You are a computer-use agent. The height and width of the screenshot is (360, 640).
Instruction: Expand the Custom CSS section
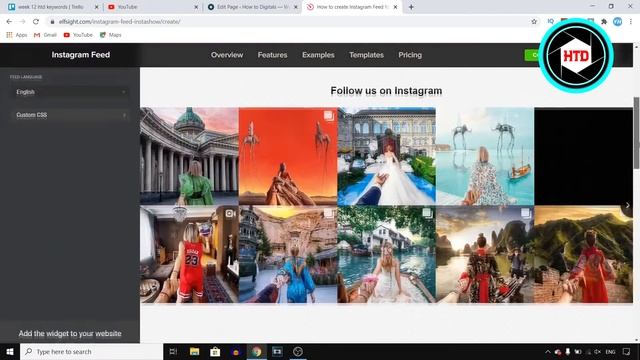[x=70, y=115]
